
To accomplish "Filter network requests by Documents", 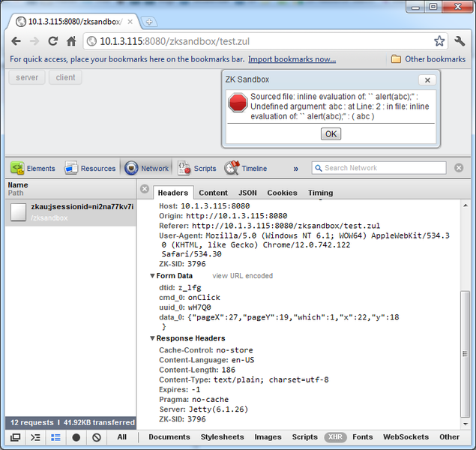I will coord(169,437).
